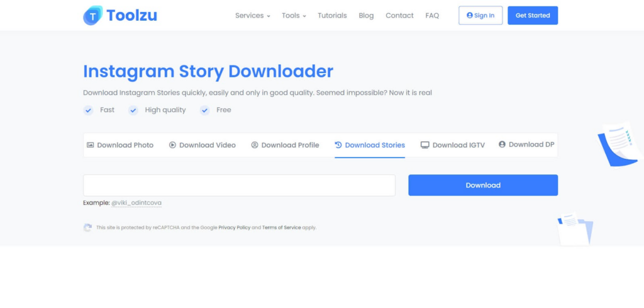Open the FAQ page
The width and height of the screenshot is (644, 308).
click(432, 16)
